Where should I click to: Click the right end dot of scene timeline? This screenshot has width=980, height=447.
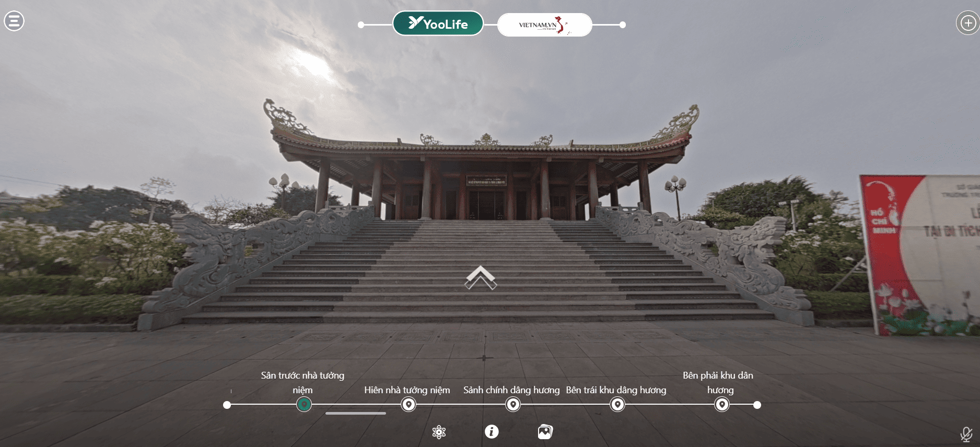(x=757, y=405)
